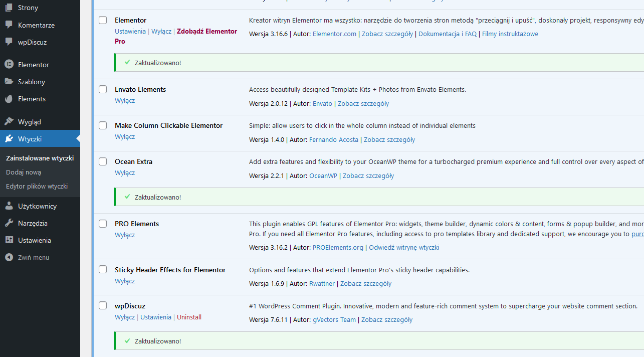Click the Komentarze speech bubble icon
Image resolution: width=644 pixels, height=357 pixels.
pyautogui.click(x=9, y=25)
